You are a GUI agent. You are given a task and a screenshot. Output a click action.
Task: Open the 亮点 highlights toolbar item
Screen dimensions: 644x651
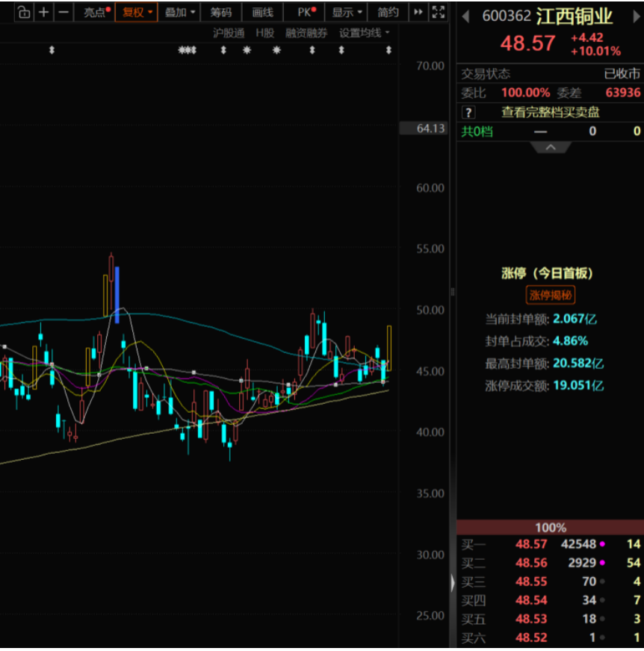click(x=96, y=13)
